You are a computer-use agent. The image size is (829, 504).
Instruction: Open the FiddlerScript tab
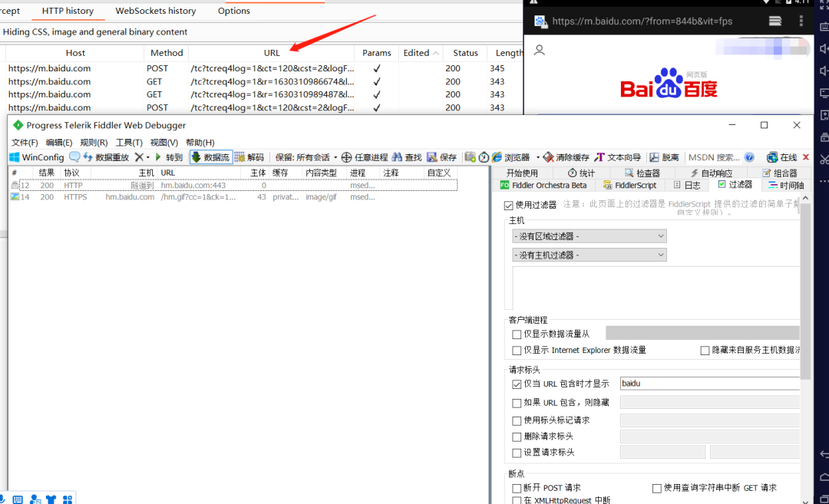point(629,185)
